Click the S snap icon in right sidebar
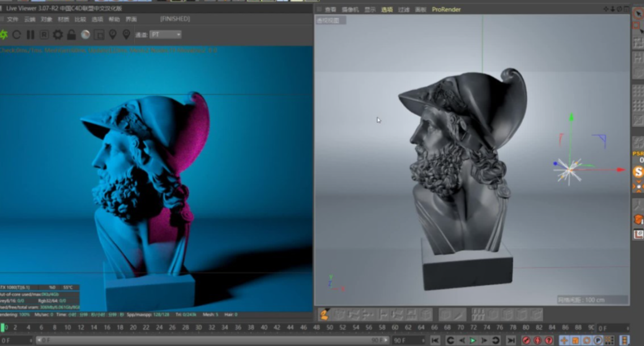This screenshot has height=346, width=644. [638, 172]
